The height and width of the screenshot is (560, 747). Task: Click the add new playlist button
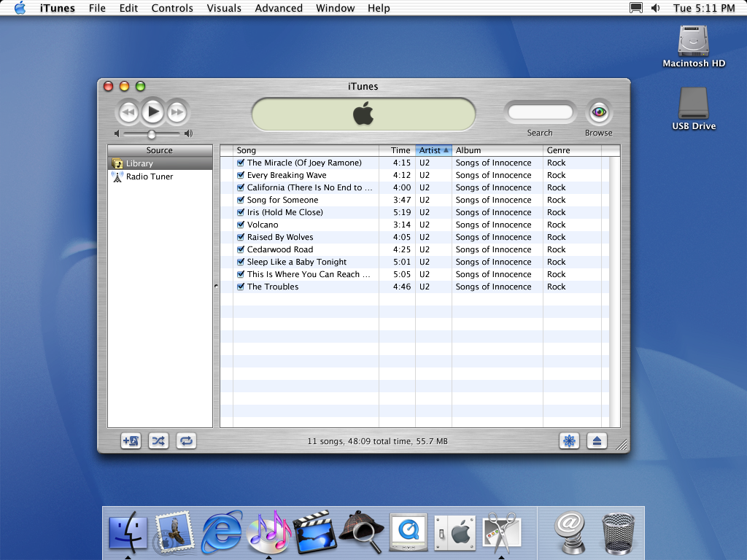coord(131,440)
